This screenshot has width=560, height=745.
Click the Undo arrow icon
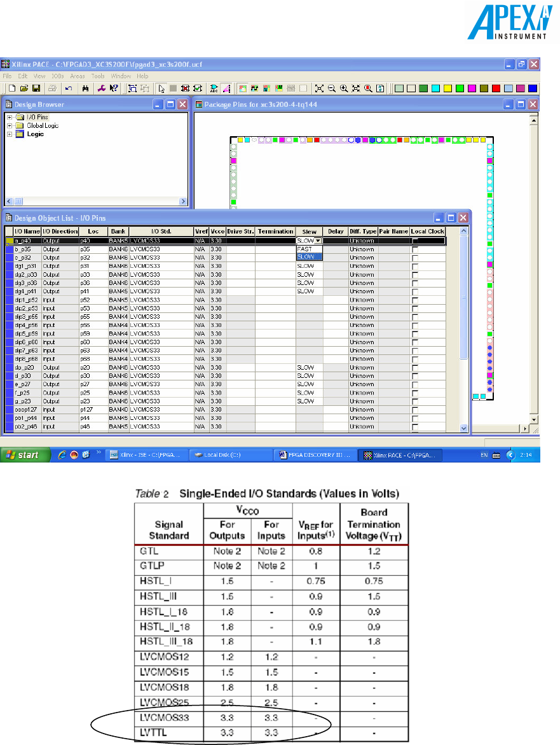coord(69,88)
